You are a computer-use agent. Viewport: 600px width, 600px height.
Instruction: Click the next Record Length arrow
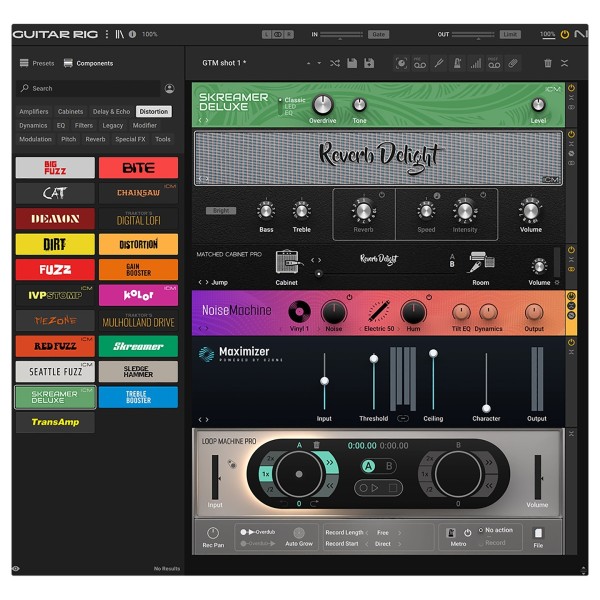[x=400, y=533]
